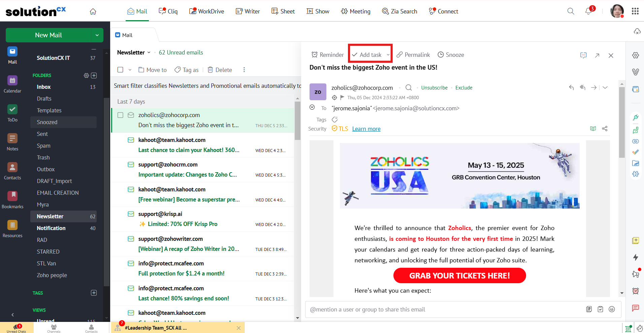Click Delete in list toolbar
The width and height of the screenshot is (644, 333).
pos(220,70)
